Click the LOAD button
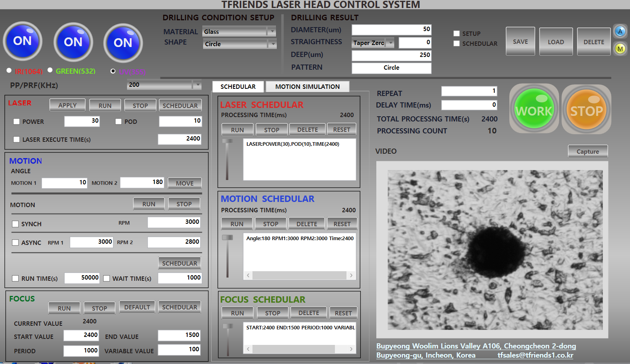The height and width of the screenshot is (364, 630). pyautogui.click(x=556, y=41)
